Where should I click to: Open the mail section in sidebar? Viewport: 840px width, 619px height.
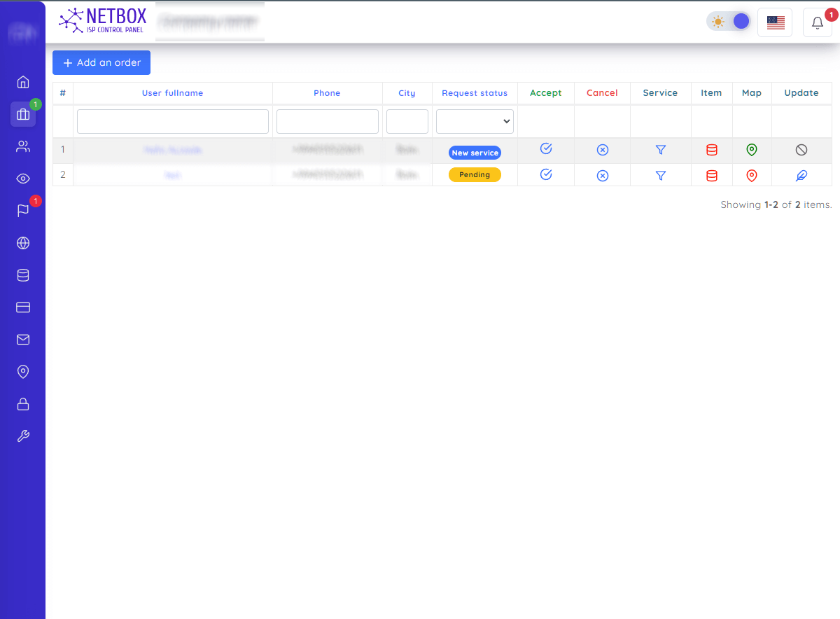[x=23, y=340]
